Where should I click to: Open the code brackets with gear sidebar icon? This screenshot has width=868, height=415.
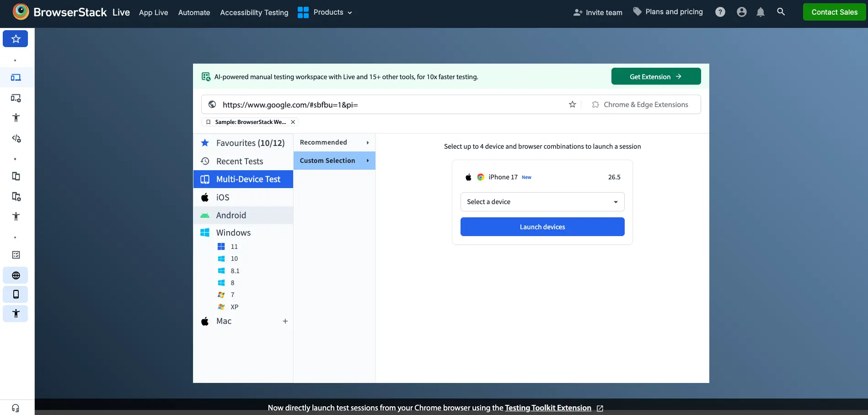click(16, 138)
